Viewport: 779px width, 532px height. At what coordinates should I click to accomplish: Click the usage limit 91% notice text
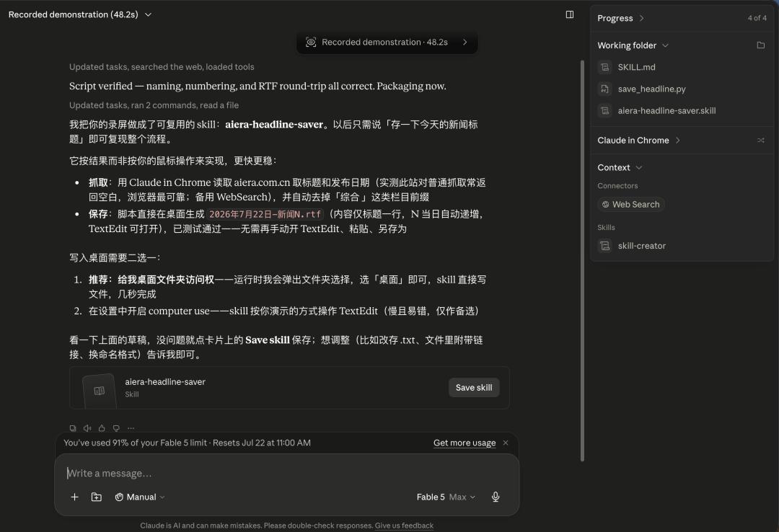point(187,443)
